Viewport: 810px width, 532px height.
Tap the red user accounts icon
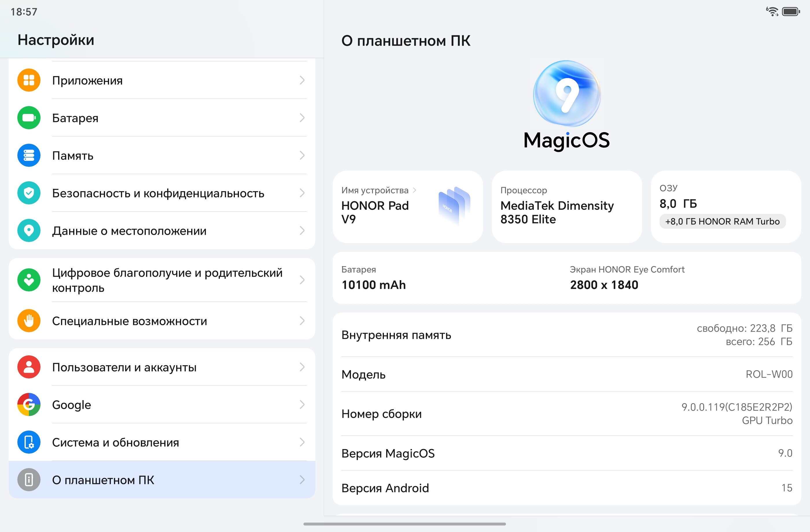[29, 367]
